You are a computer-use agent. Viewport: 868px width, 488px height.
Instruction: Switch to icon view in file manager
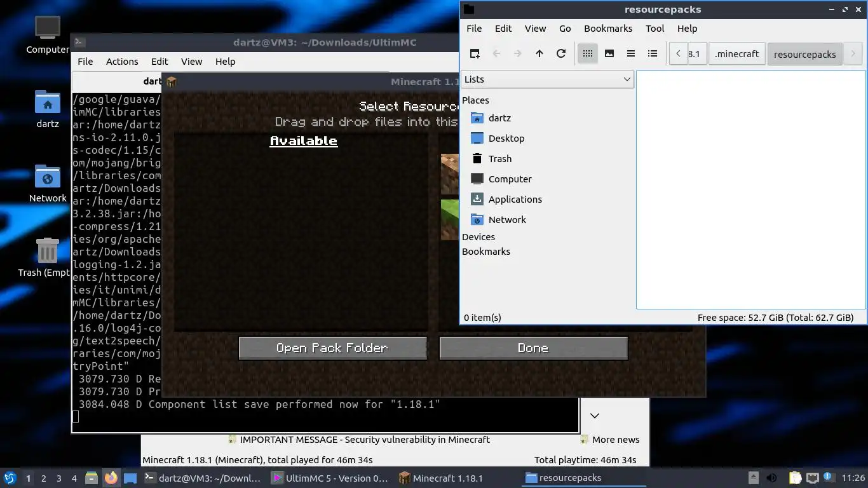click(588, 54)
